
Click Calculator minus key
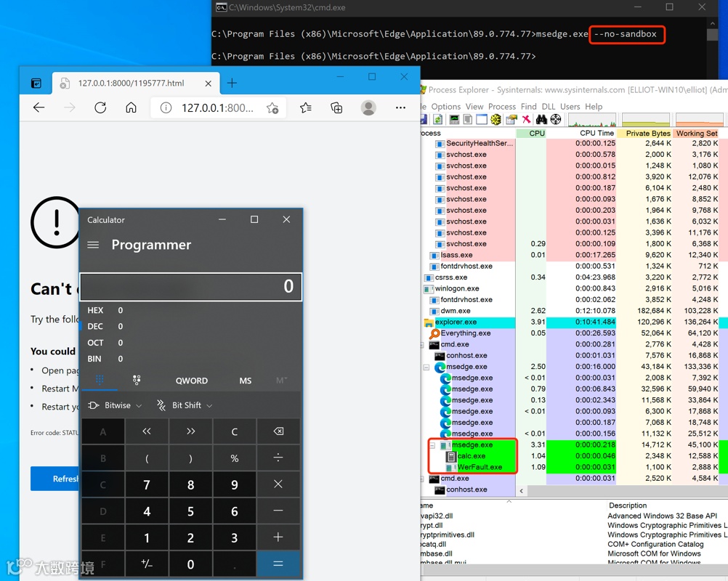(278, 511)
